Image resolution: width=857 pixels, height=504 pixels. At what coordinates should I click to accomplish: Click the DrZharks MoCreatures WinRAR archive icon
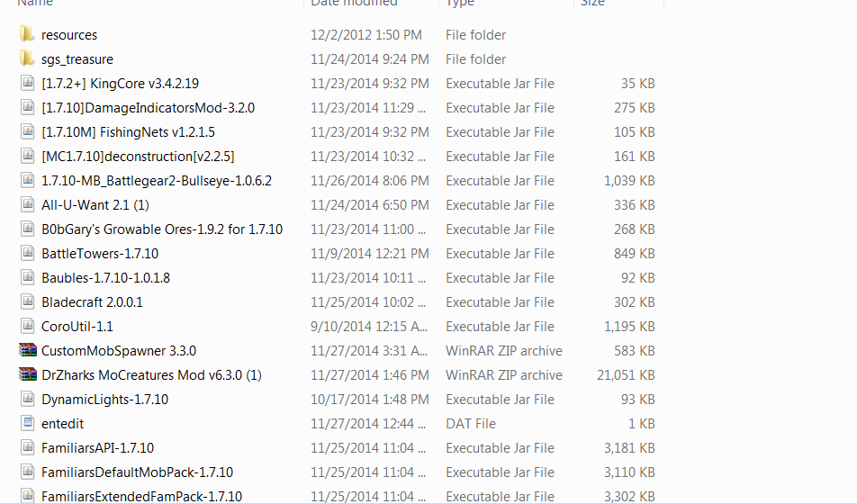[x=27, y=374]
